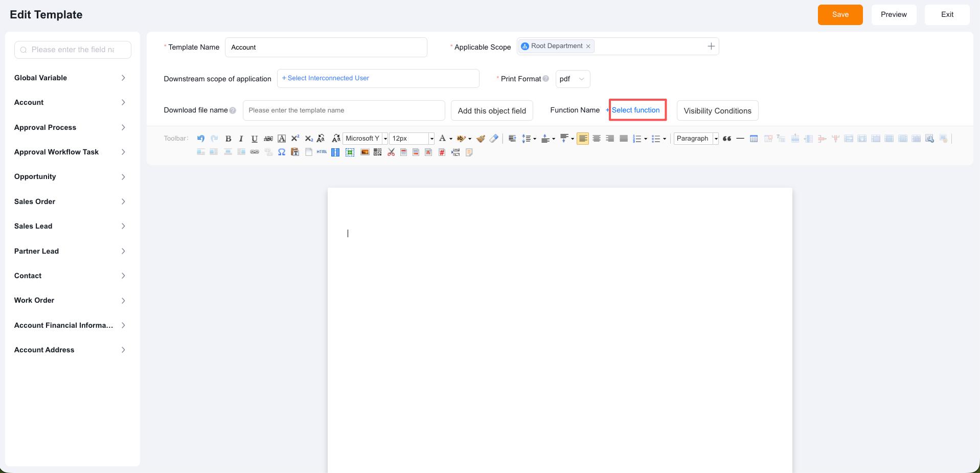Open the Print Format pdf dropdown
This screenshot has height=473, width=980.
tap(573, 79)
